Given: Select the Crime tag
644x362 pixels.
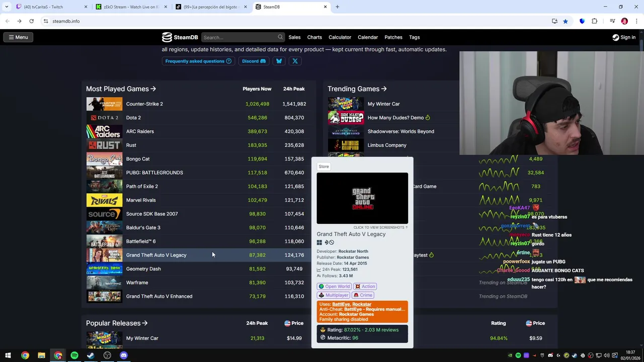Looking at the screenshot, I should 363,295.
